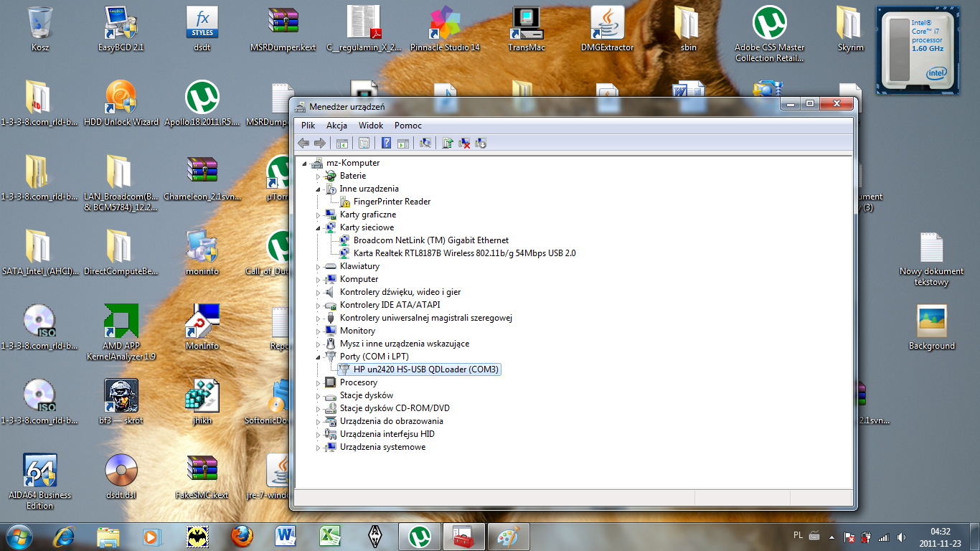Open Excel from the taskbar
Screen dimensions: 980x551
coord(330,536)
